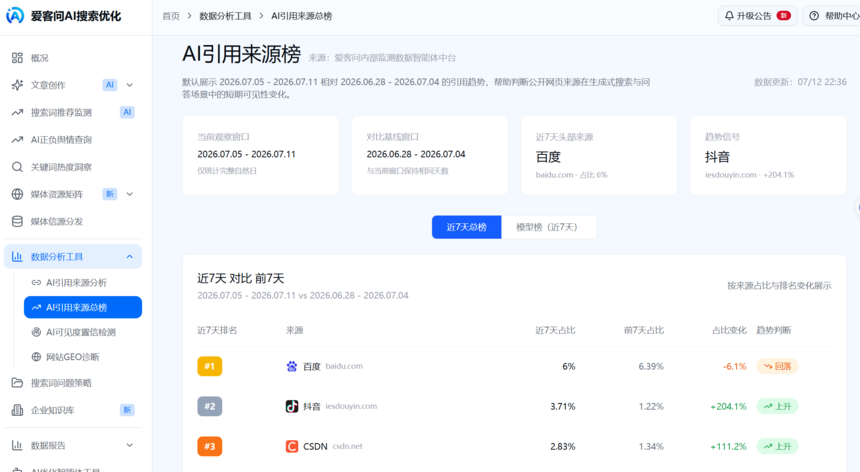The height and width of the screenshot is (472, 860).
Task: Select the 近7天总榜 tab
Action: point(466,227)
